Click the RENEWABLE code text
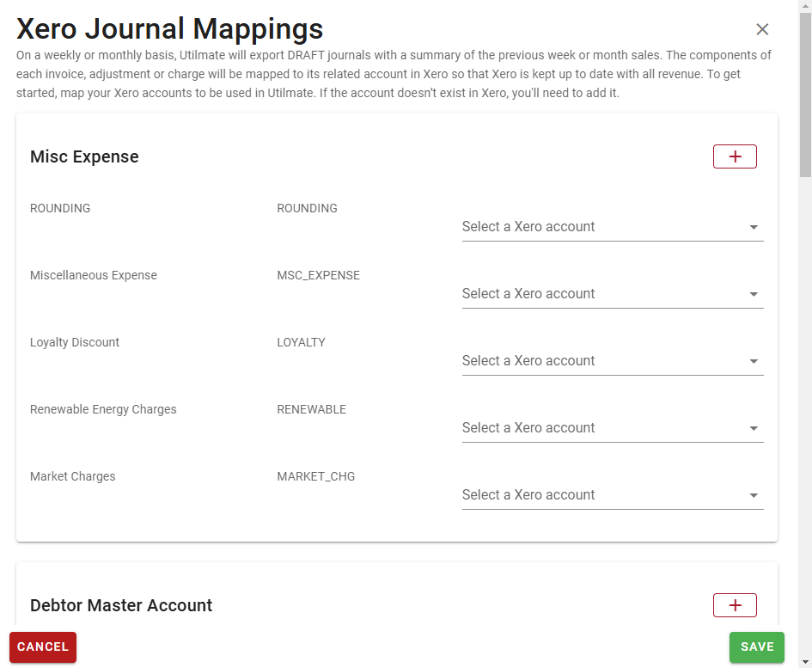 point(312,409)
